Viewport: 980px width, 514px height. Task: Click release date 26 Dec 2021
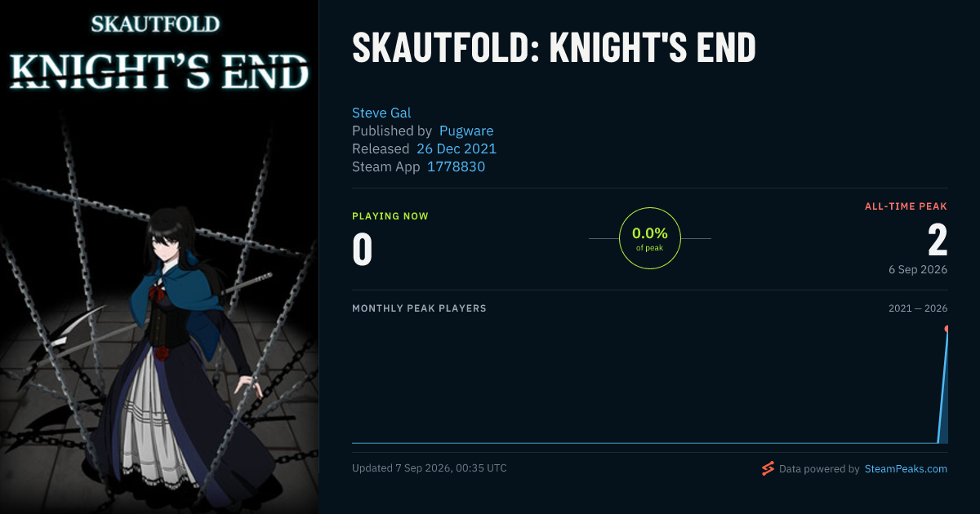tap(457, 148)
